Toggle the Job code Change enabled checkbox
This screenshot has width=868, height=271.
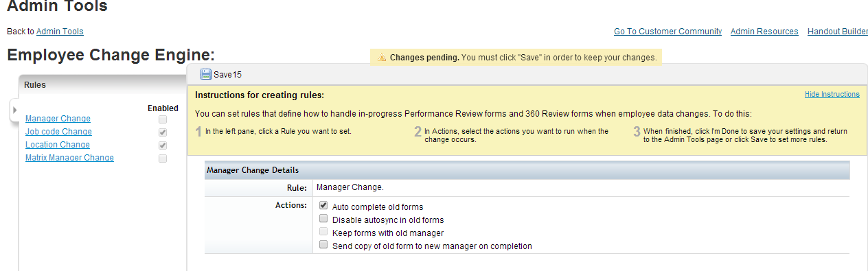163,132
